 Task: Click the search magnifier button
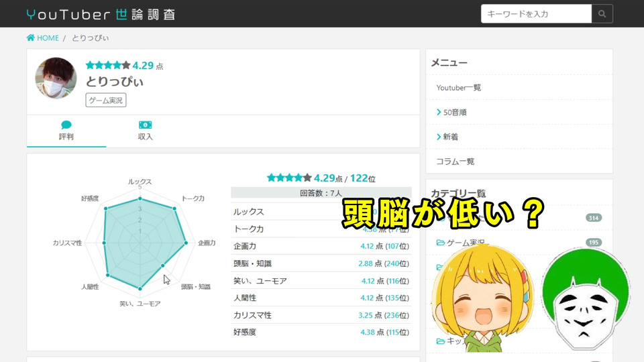602,14
